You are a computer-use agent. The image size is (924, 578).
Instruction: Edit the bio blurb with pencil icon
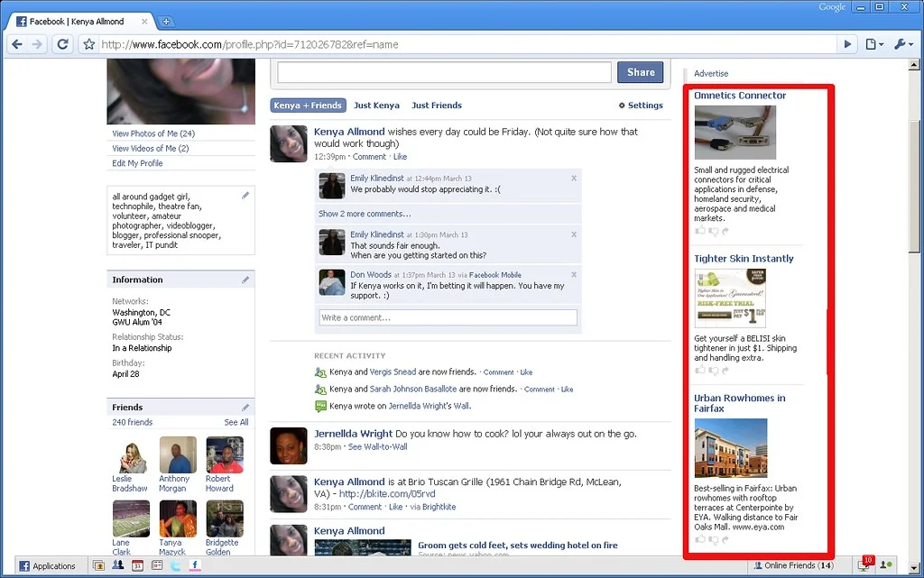click(x=245, y=196)
